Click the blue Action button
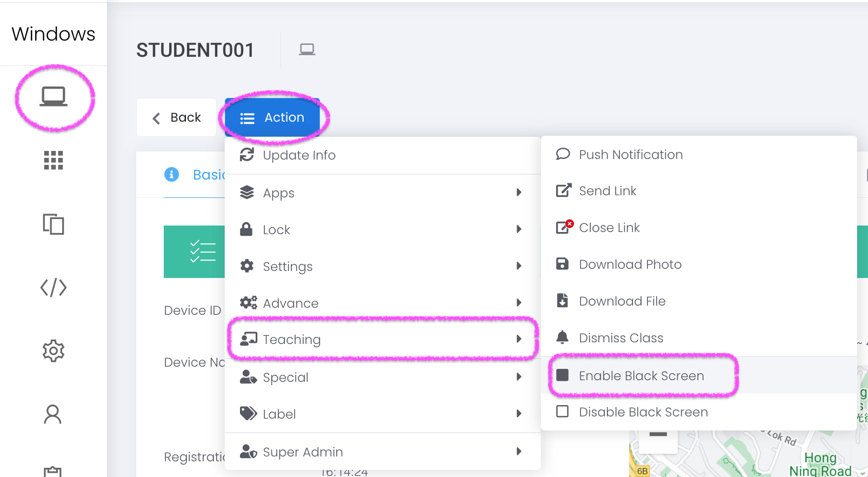 [x=272, y=117]
